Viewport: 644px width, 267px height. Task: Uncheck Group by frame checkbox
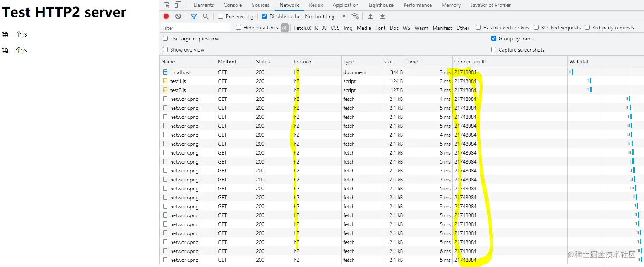(494, 38)
